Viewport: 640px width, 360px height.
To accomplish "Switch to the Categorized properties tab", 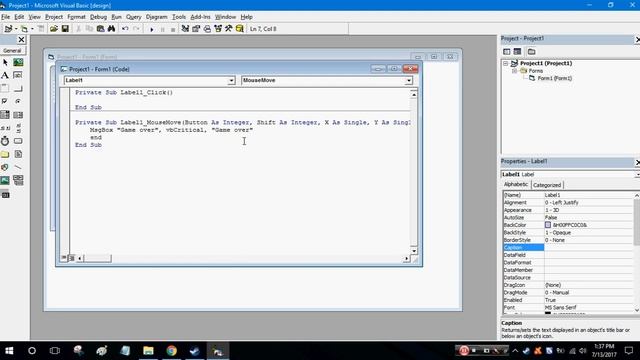I will 547,185.
